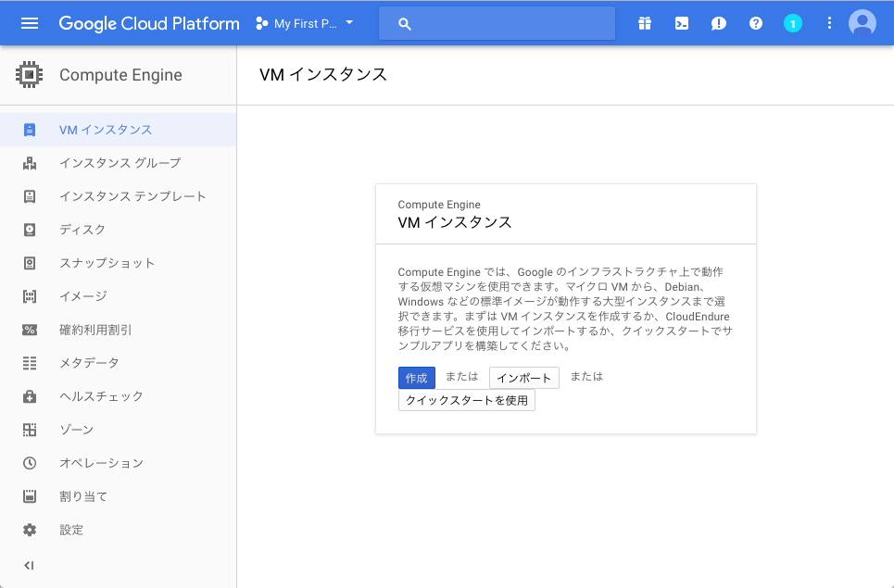This screenshot has width=894, height=588.
Task: Click the project selector hexagon icon
Action: coord(261,23)
